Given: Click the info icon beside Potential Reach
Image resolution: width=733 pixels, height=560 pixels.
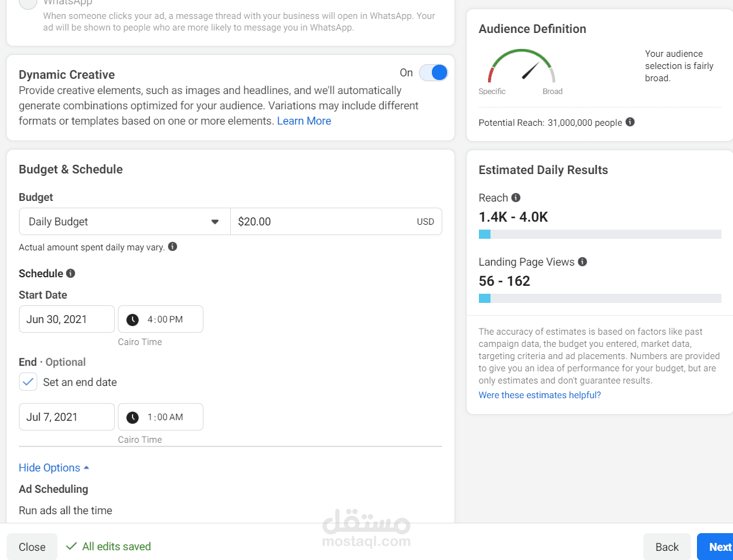Looking at the screenshot, I should [x=630, y=122].
